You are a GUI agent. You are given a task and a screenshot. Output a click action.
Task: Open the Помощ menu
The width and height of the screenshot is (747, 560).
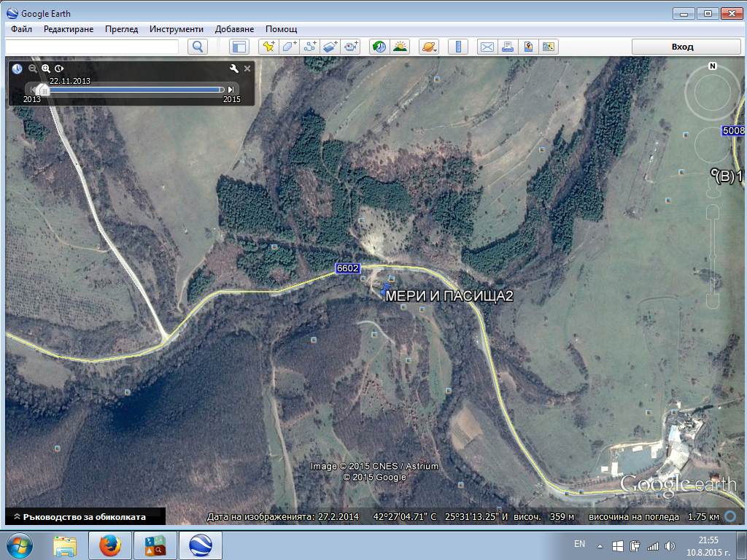281,29
